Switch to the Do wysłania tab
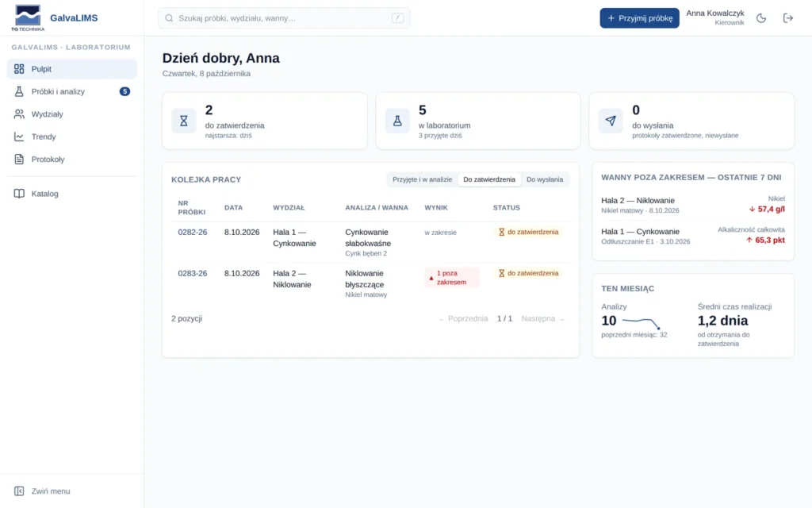Viewport: 812px width, 508px height. coord(545,179)
